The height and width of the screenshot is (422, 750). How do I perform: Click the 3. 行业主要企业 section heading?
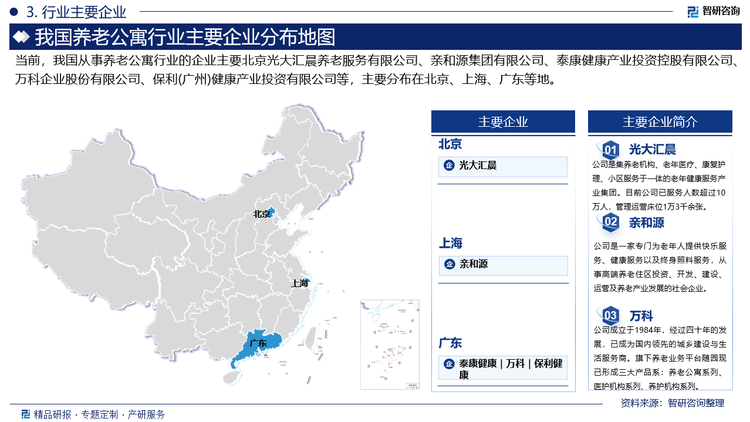pos(76,11)
